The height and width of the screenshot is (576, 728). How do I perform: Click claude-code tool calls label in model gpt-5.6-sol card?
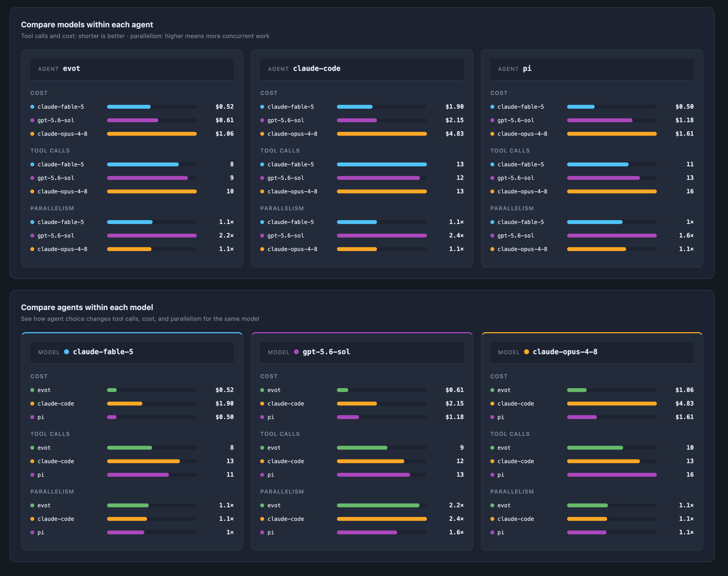click(x=285, y=461)
